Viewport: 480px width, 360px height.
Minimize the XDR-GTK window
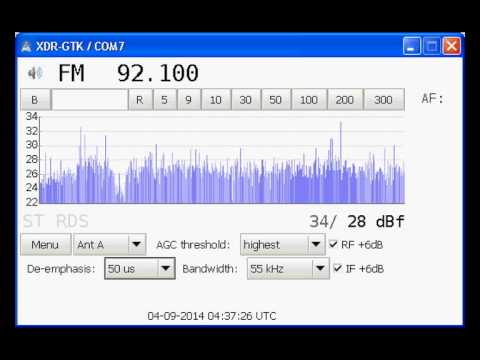pos(412,46)
